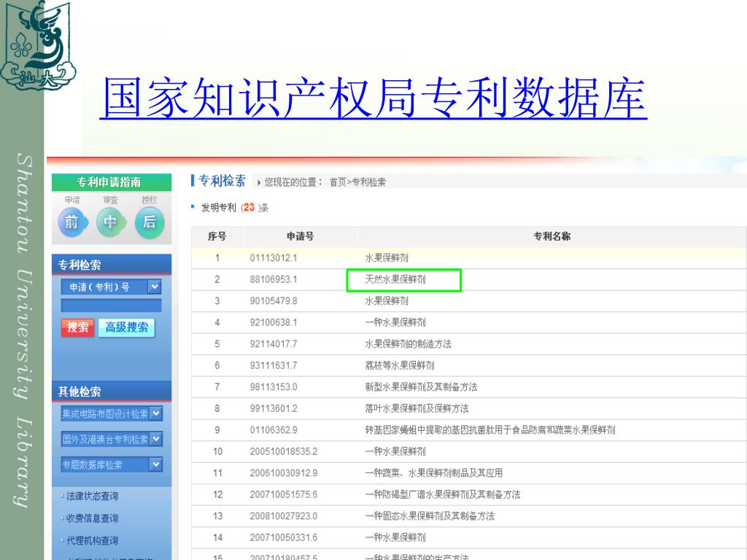Screen dimensions: 747x560
Task: Click application number 01106362.9
Action: coord(274,429)
